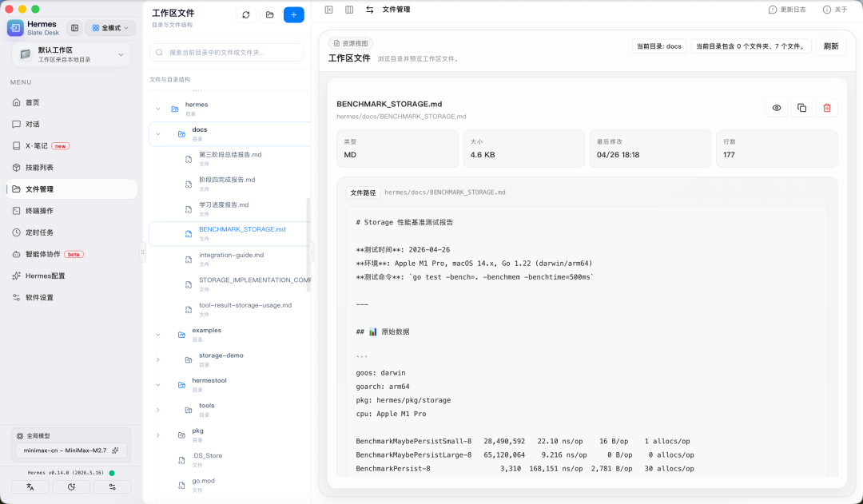This screenshot has width=863, height=504.
Task: Open folder icon next to refresh
Action: coord(270,15)
